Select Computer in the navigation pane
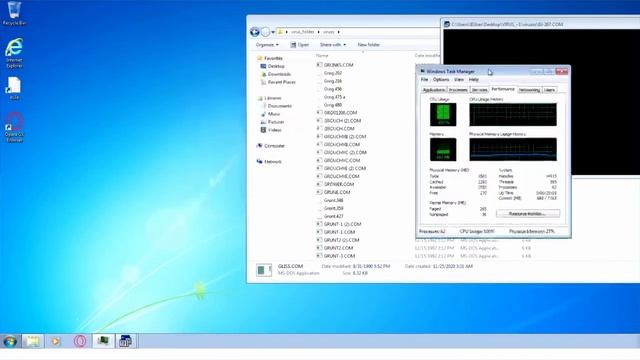The height and width of the screenshot is (360, 640). click(274, 146)
